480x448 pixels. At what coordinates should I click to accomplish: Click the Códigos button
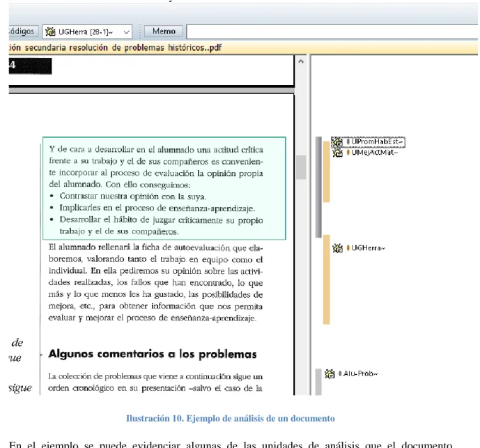click(x=23, y=31)
